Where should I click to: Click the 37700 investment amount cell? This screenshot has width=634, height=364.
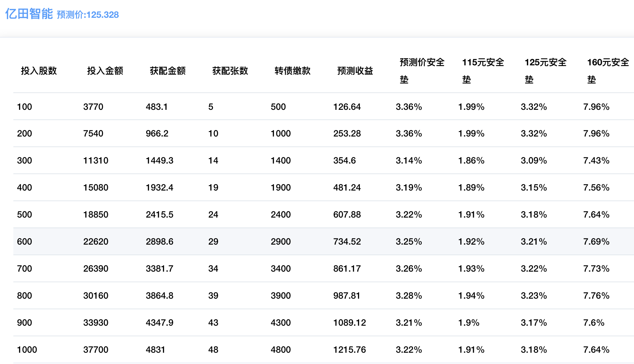[x=96, y=350]
